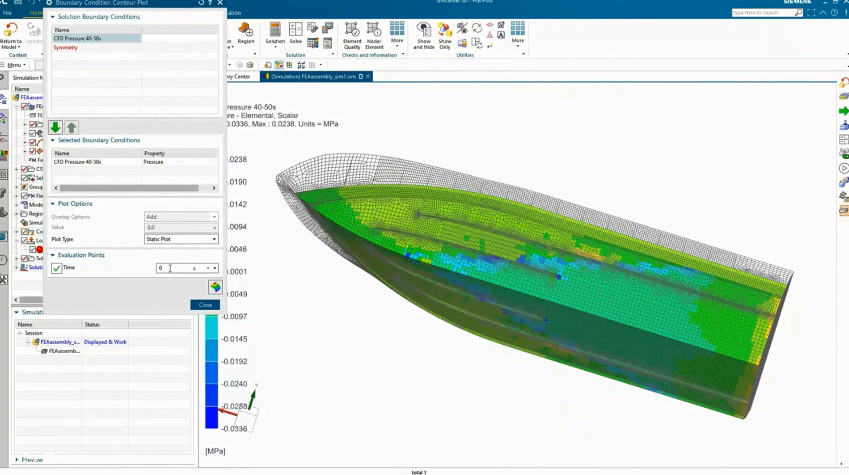Toggle the Time evaluation point checkbox
The image size is (849, 475).
57,268
